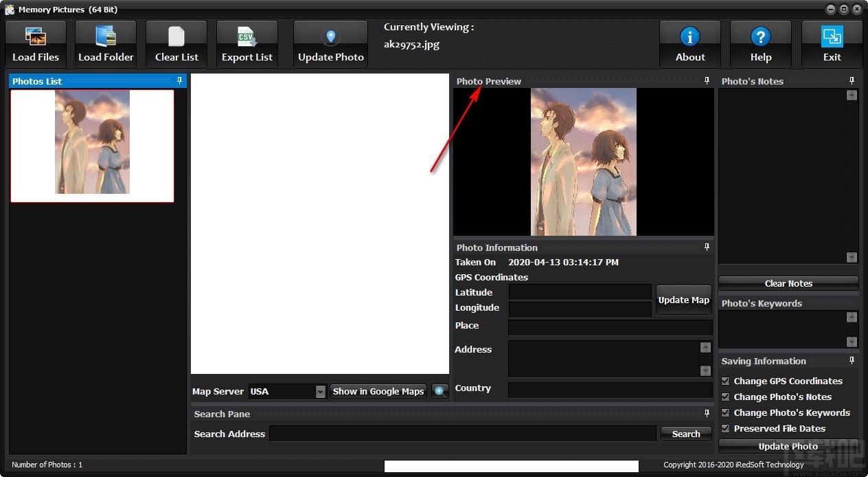Click the Photos List panel header
Viewport: 868px width, 477px height.
click(98, 81)
